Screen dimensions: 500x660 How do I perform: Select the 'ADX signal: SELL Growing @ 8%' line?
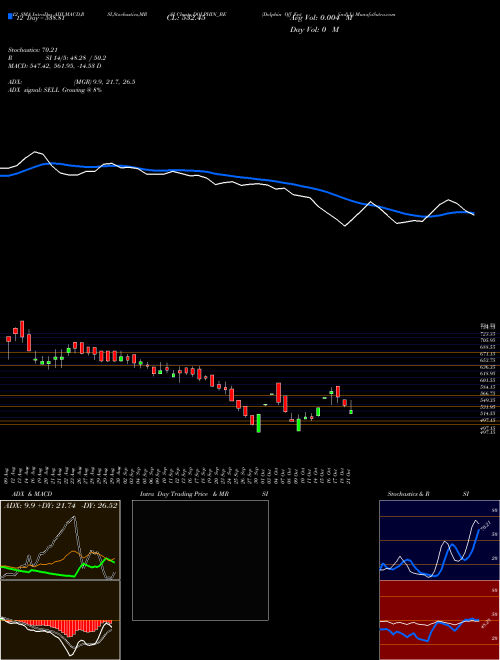[x=55, y=90]
